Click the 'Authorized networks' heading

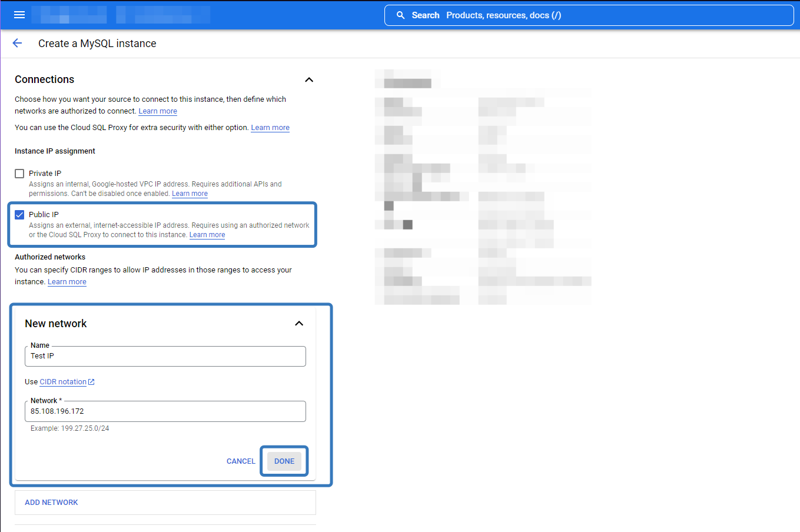(50, 257)
